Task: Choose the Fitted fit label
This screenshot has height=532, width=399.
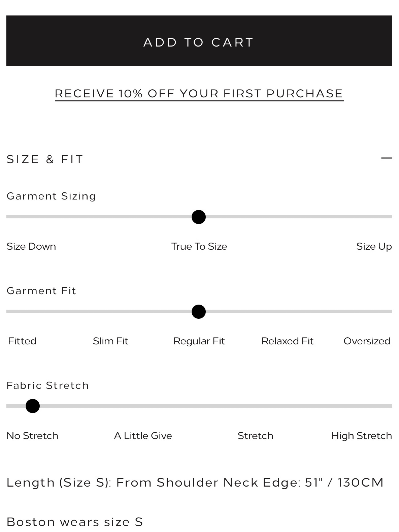Action: (x=22, y=341)
